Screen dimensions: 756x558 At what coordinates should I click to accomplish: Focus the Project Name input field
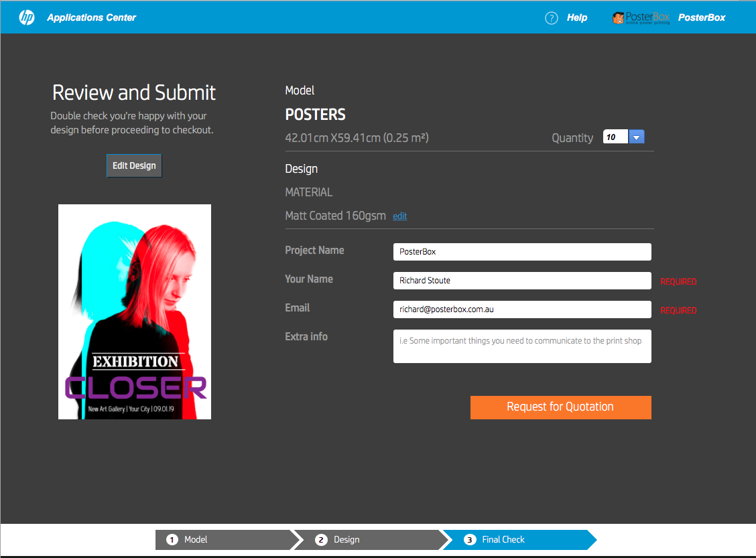tap(521, 252)
